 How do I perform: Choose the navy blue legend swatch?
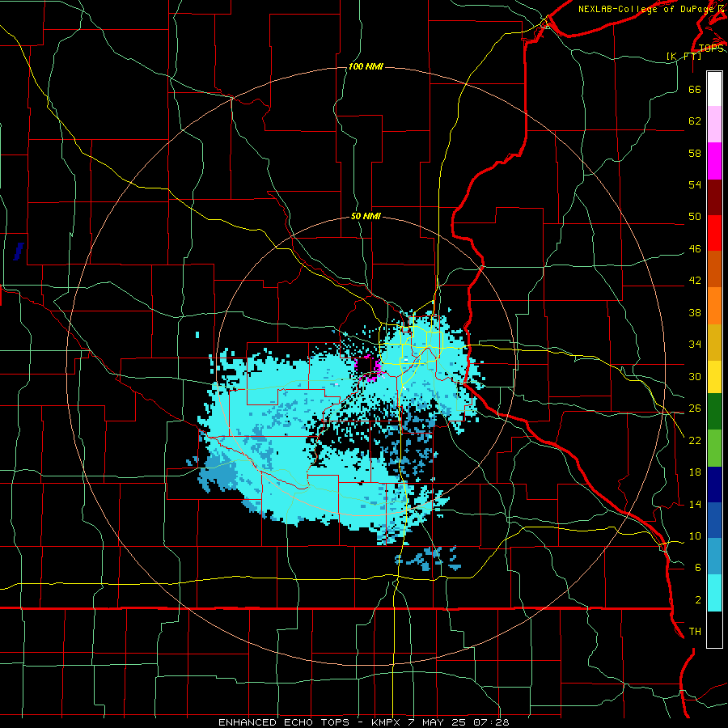click(x=714, y=485)
